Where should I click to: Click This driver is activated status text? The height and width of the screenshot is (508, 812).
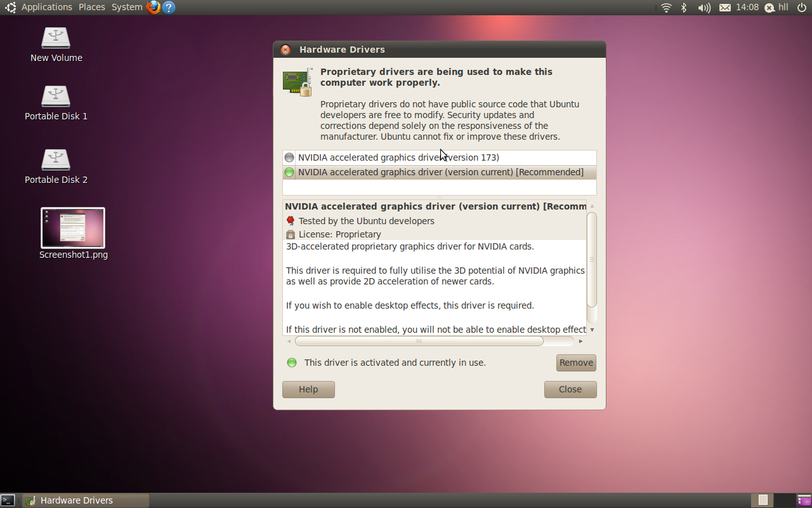395,363
